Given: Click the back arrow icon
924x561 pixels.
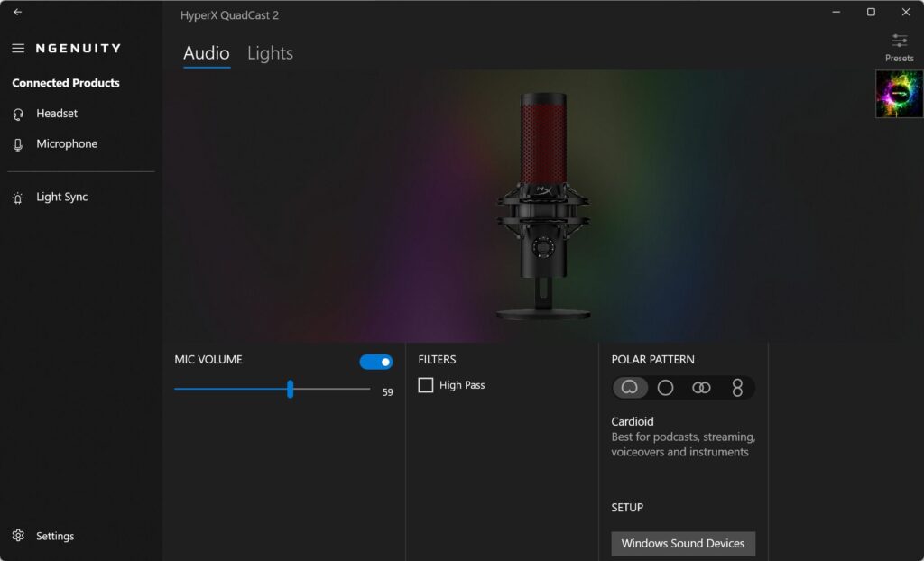Looking at the screenshot, I should tap(18, 12).
